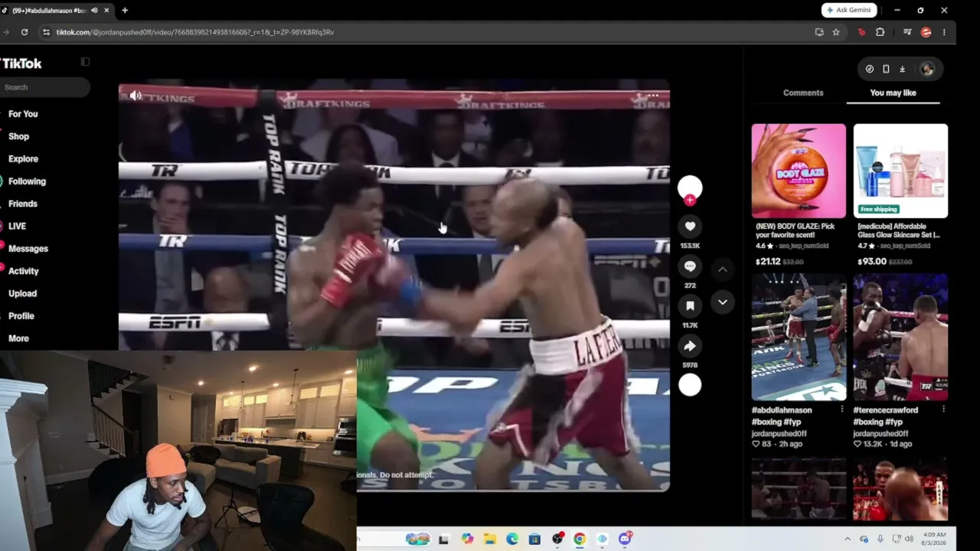Screen dimensions: 980x551
Task: Open Discord from the taskbar
Action: tap(625, 540)
